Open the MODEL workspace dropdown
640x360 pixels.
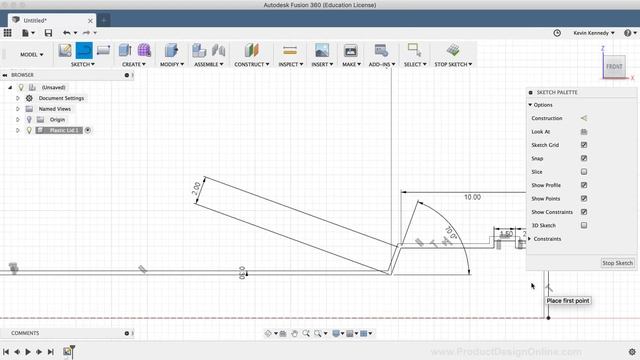(x=32, y=54)
